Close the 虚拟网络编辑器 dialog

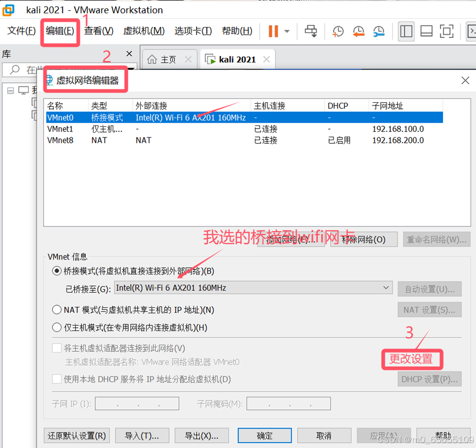(465, 80)
